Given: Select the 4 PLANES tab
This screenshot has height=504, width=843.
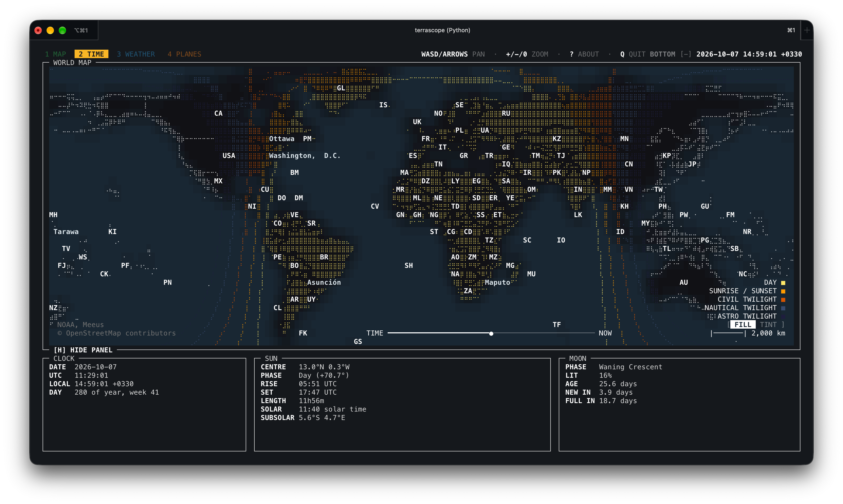Looking at the screenshot, I should (184, 54).
